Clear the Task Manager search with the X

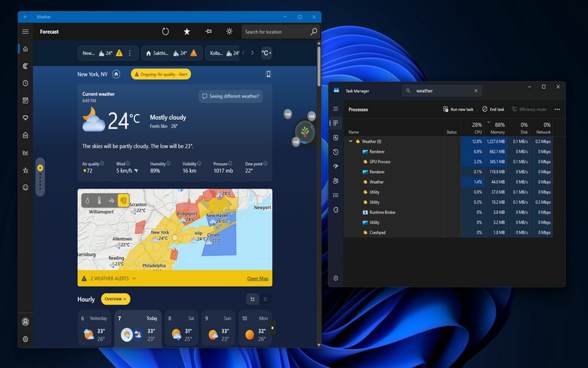[x=476, y=91]
